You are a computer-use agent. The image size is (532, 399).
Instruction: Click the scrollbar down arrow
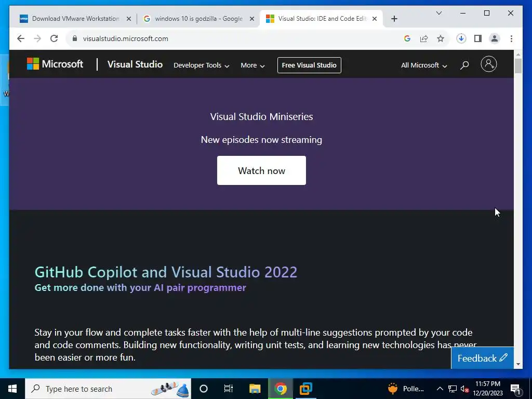[518, 364]
